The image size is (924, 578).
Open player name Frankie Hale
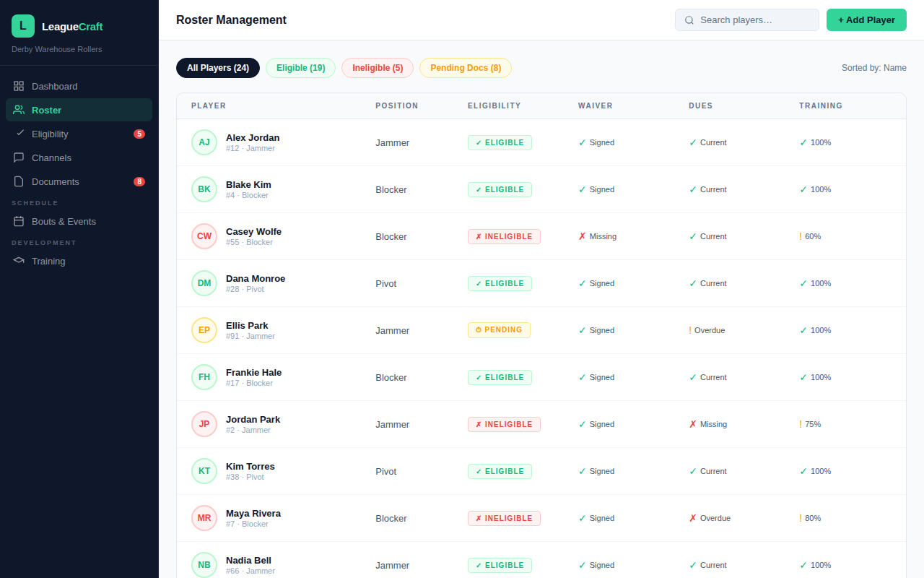[x=254, y=372]
